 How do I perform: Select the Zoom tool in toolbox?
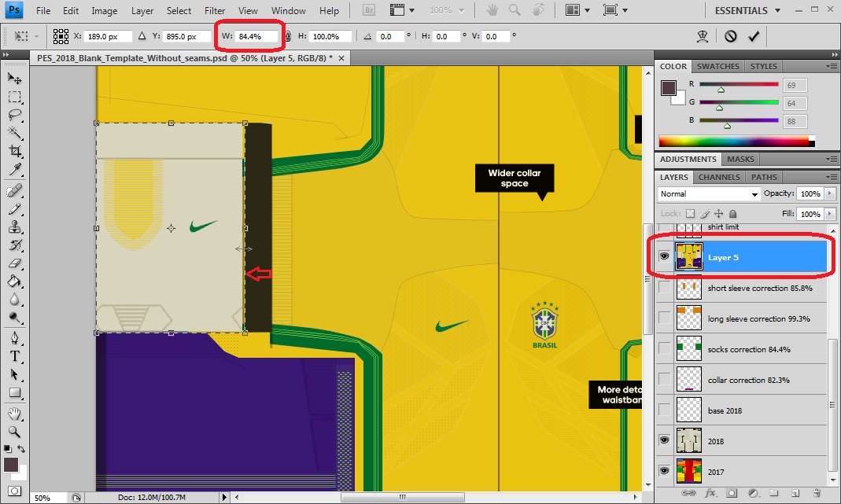coord(14,432)
